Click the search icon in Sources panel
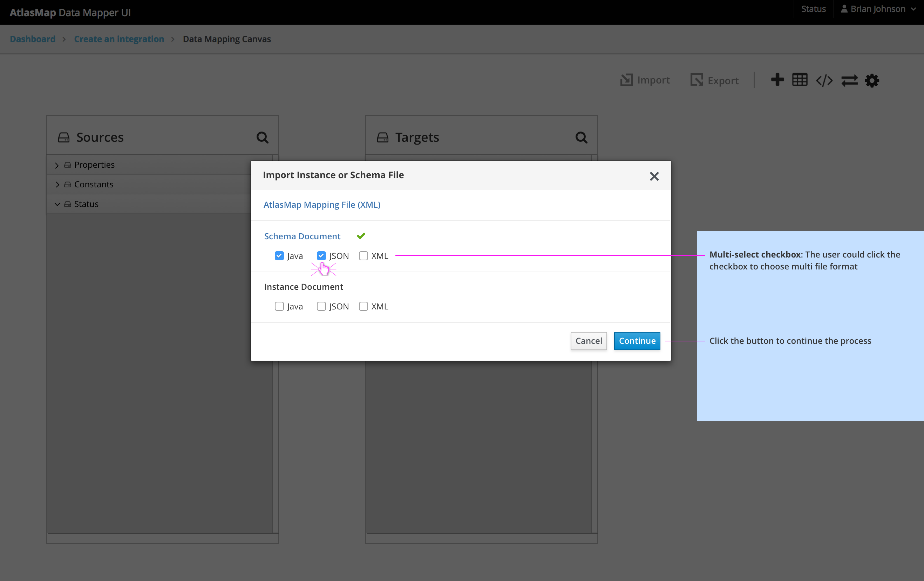 click(x=263, y=137)
